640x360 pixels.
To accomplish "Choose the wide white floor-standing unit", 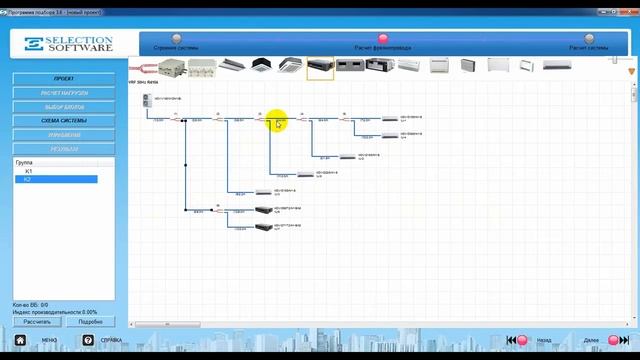I will (x=498, y=65).
